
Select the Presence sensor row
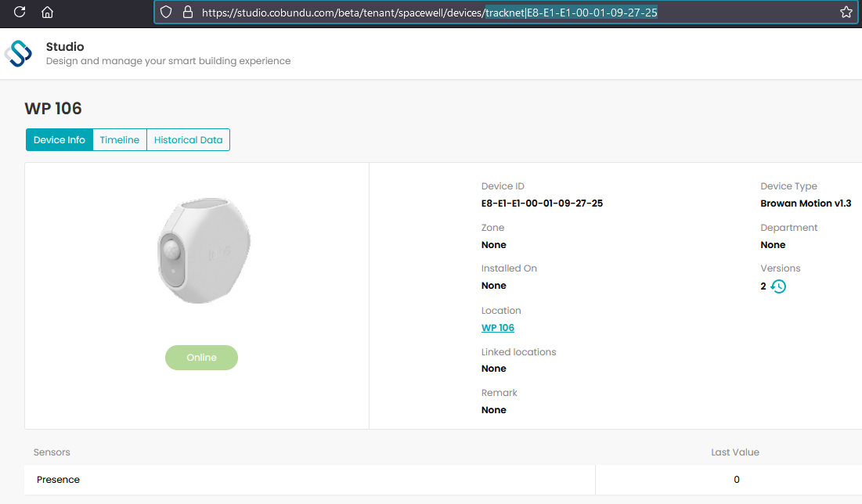pos(443,479)
